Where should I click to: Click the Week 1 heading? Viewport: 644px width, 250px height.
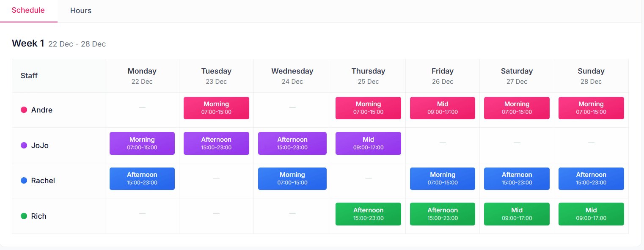click(x=28, y=43)
